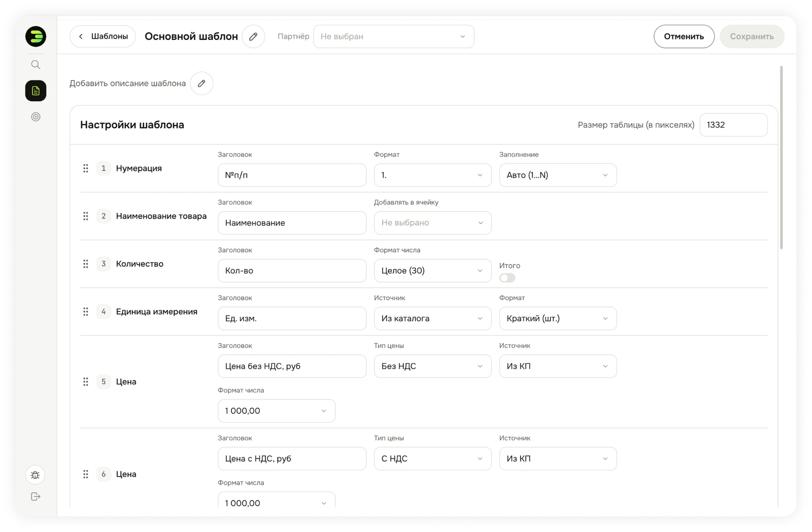Image resolution: width=812 pixels, height=532 pixels.
Task: Click header field Ед. изм.
Action: click(x=292, y=318)
